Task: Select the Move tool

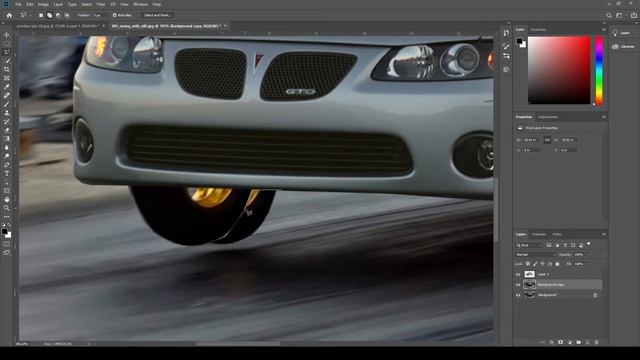Action: pyautogui.click(x=7, y=35)
